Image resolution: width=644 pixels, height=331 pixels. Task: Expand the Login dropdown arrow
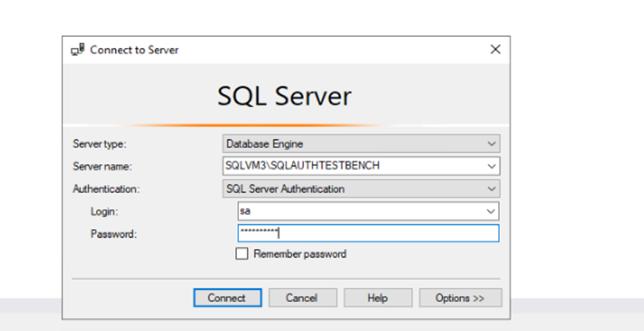[491, 212]
